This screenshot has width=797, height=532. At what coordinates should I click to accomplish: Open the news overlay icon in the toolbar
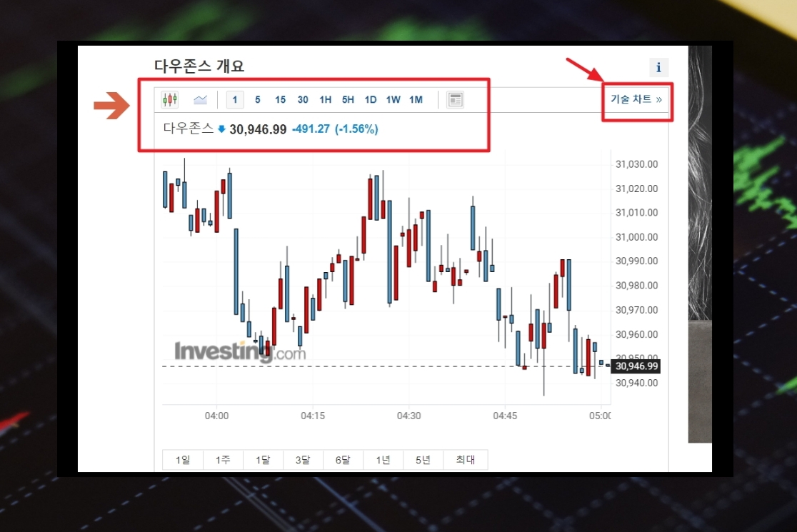(x=455, y=99)
